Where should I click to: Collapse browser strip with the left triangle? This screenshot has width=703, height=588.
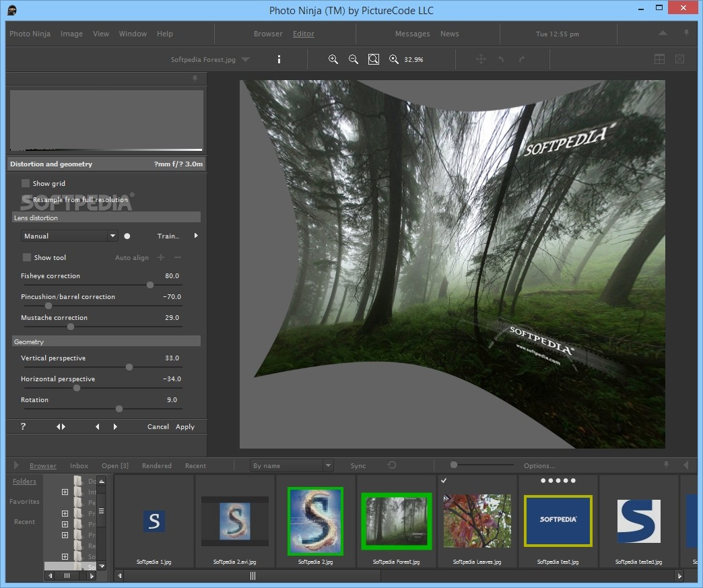[x=685, y=465]
